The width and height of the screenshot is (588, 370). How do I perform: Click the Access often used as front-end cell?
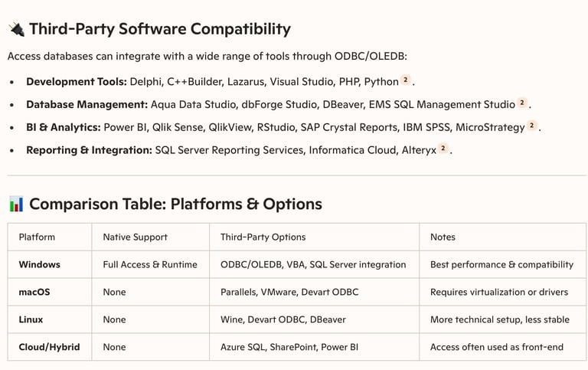(x=496, y=347)
